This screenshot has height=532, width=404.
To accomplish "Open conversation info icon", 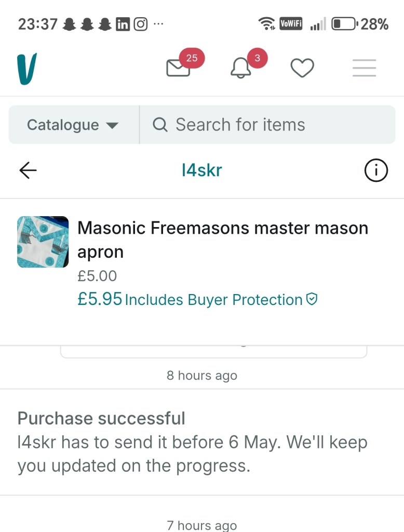I will 376,170.
